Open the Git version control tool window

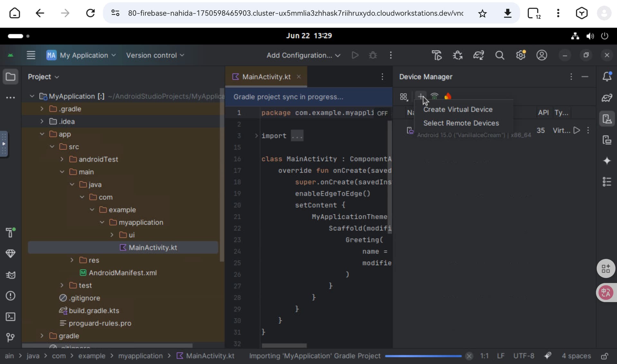click(x=11, y=337)
